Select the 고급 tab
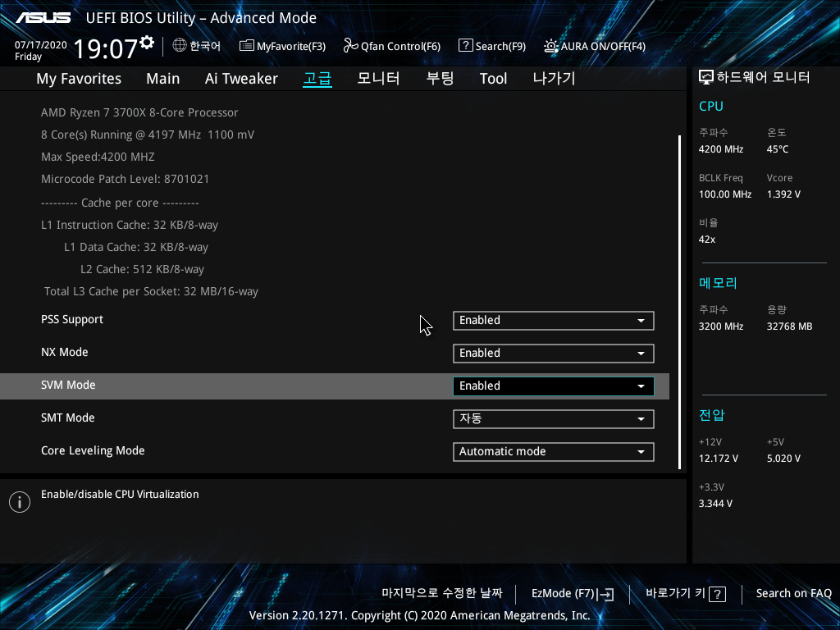This screenshot has width=840, height=630. pyautogui.click(x=317, y=79)
